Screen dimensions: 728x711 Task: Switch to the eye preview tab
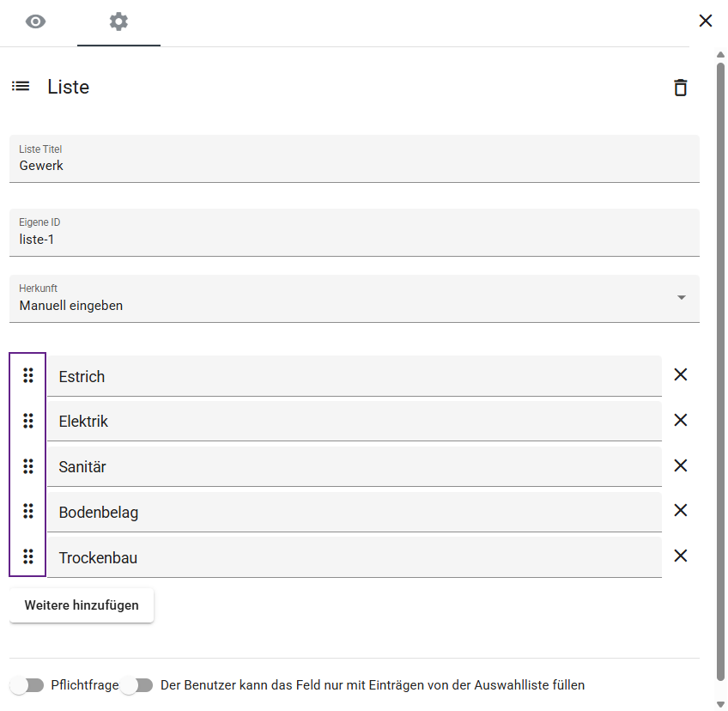(35, 21)
